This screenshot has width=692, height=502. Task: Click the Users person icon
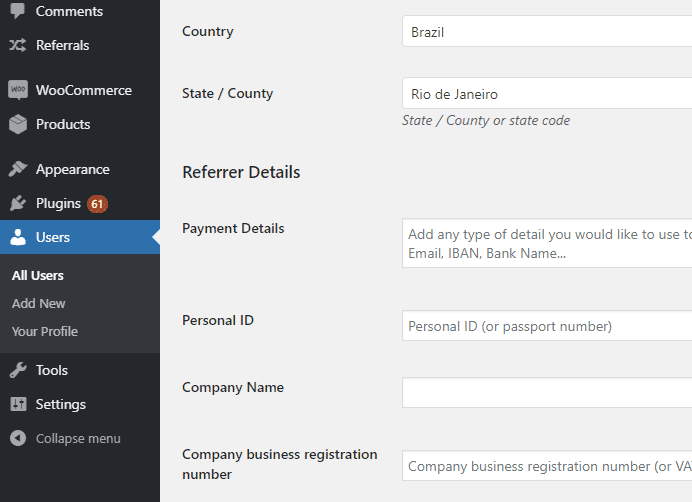[18, 237]
